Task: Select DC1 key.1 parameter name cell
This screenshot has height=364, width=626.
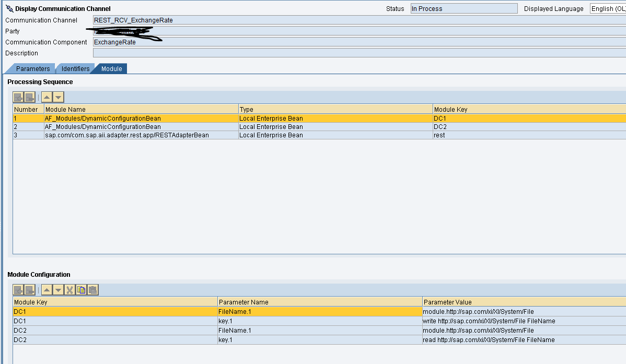Action: click(320, 321)
